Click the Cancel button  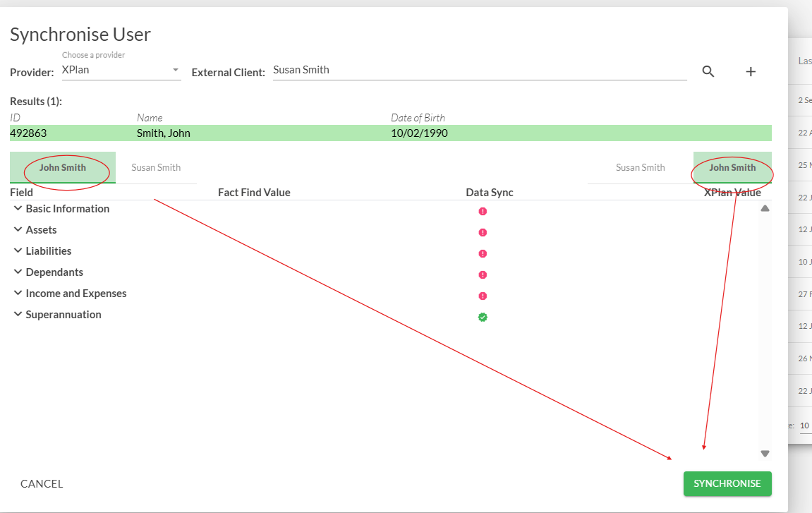tap(42, 483)
